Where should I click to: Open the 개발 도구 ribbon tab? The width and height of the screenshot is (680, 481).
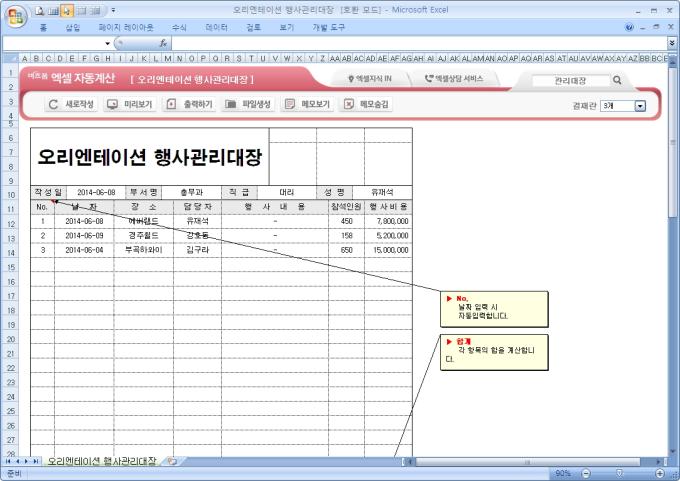point(329,28)
